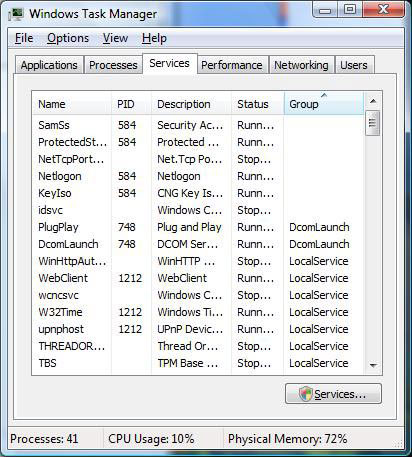Select the KeyIso service row

pos(198,193)
